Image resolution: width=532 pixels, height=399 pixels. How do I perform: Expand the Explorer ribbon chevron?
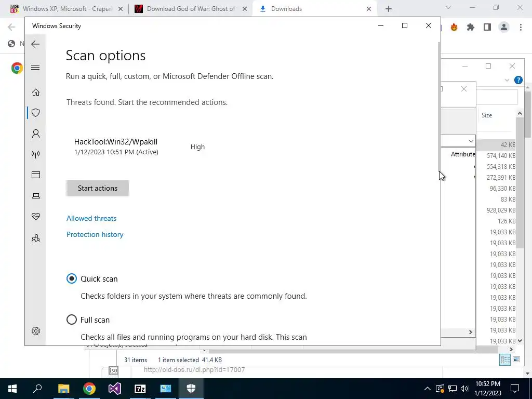(507, 80)
